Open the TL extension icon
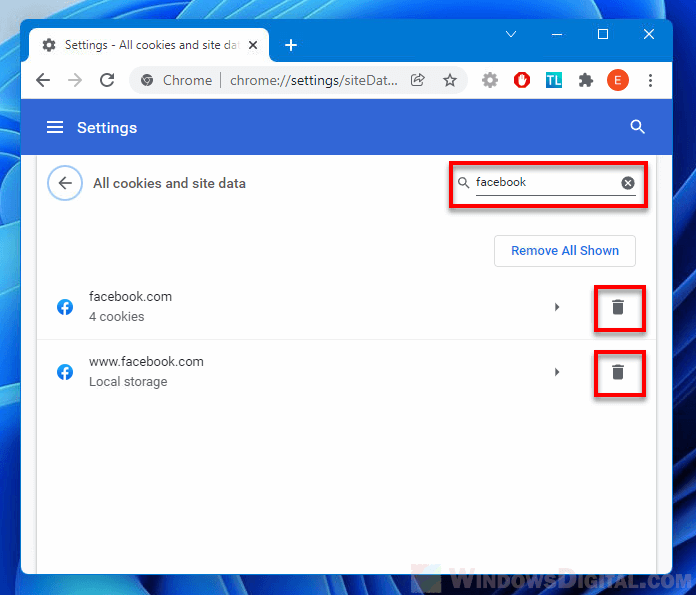Viewport: 696px width, 595px height. (x=554, y=80)
